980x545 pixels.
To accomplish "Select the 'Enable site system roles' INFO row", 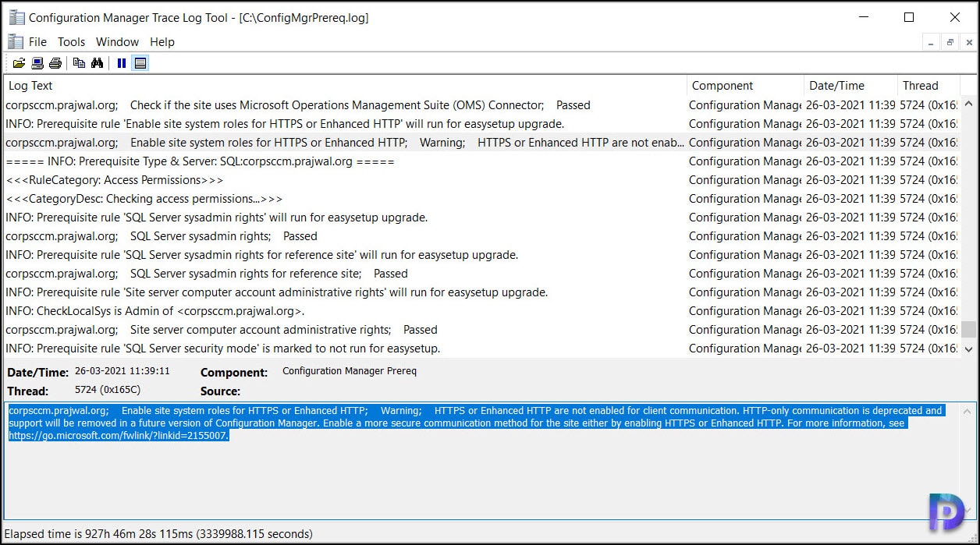I will click(481, 124).
